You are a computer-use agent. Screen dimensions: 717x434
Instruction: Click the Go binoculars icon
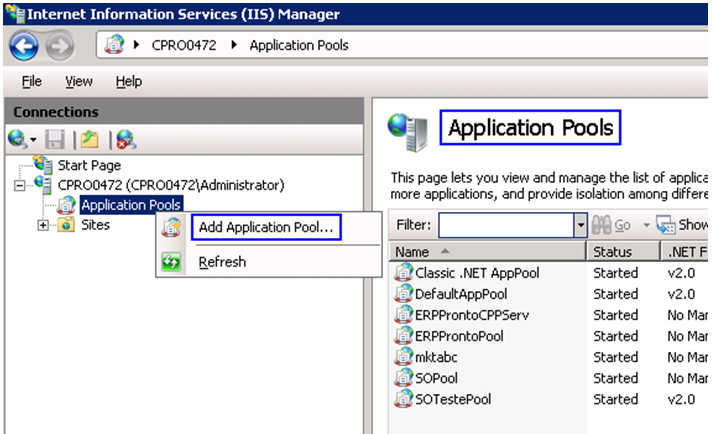coord(601,225)
